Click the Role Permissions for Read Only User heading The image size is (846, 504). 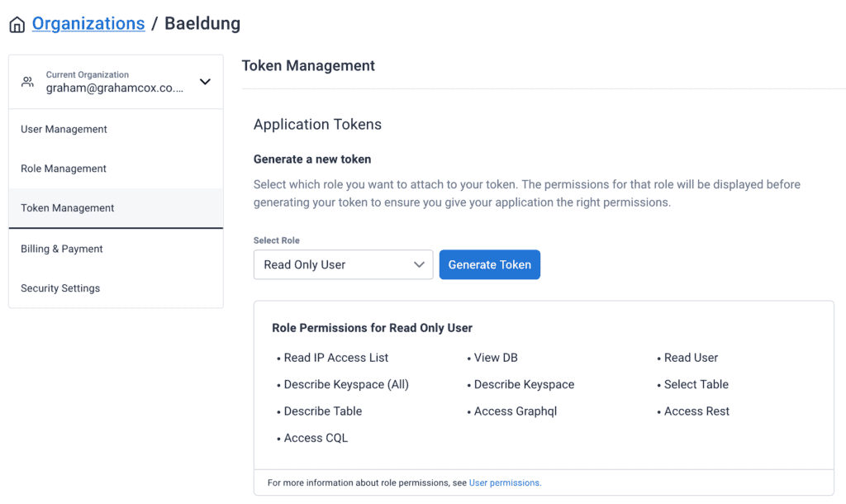[x=372, y=328]
